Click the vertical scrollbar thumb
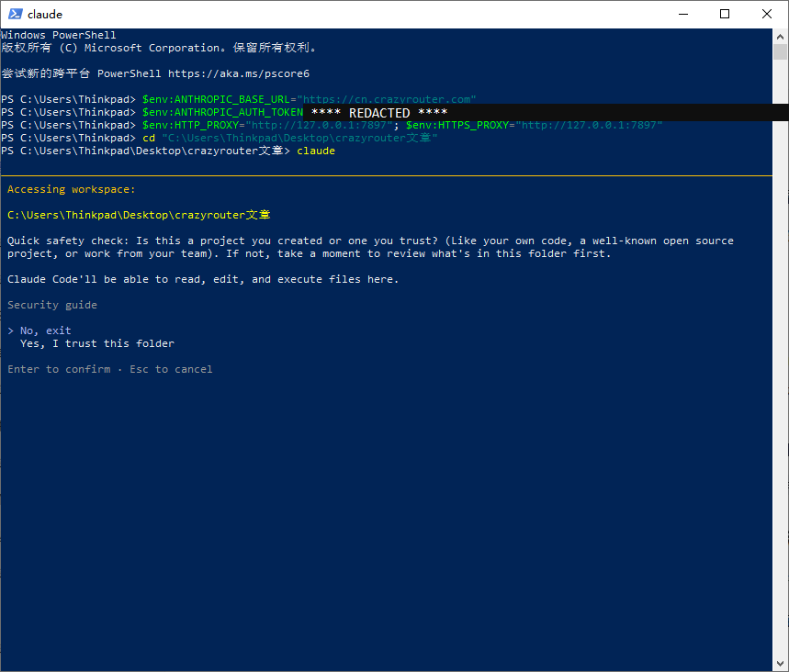 click(780, 51)
